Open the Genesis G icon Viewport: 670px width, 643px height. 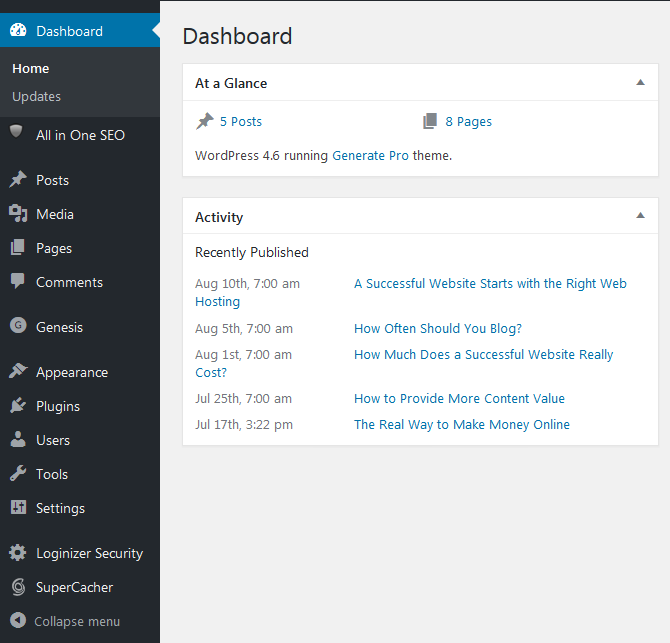[18, 326]
